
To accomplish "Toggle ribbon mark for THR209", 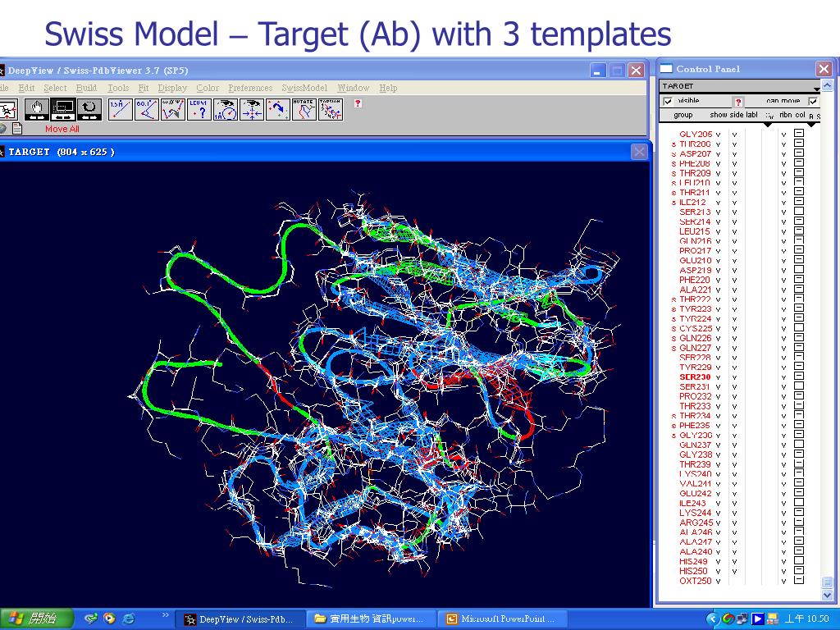I will pyautogui.click(x=783, y=174).
